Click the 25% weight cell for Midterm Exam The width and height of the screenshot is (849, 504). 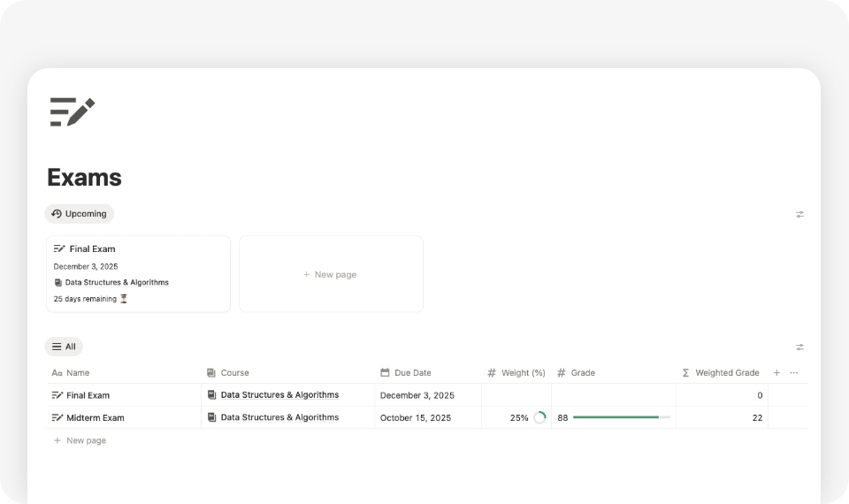pos(516,418)
